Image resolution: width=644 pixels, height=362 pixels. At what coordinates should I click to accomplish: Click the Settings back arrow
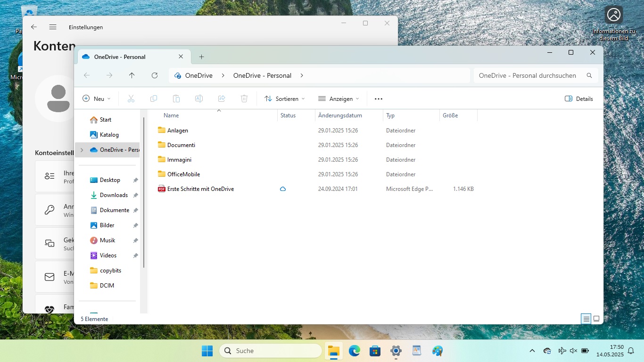[x=34, y=27]
